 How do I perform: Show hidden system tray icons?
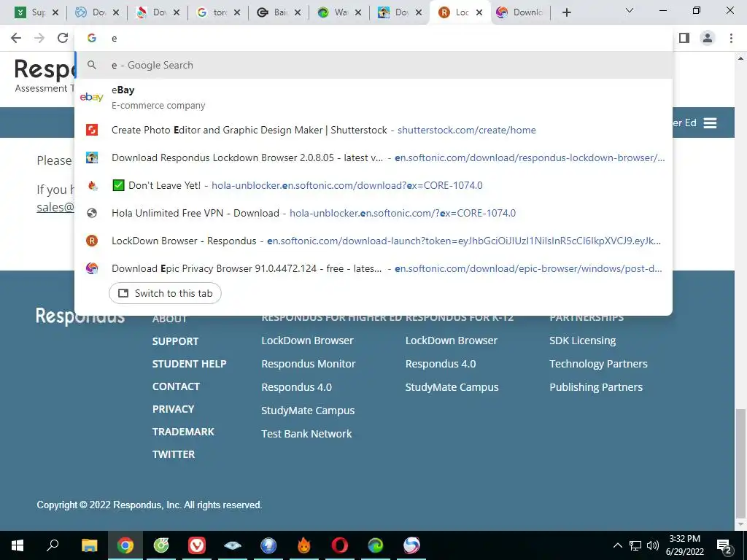pos(617,545)
